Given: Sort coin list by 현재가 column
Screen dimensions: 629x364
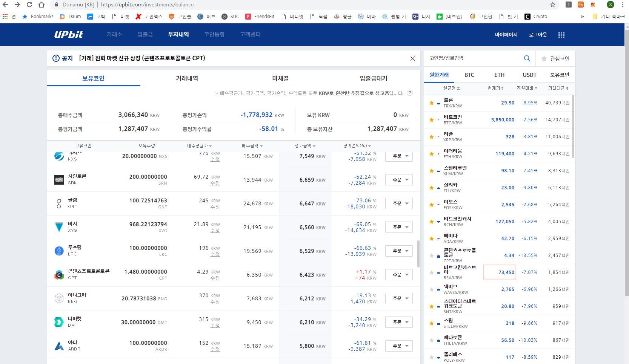Looking at the screenshot, I should pyautogui.click(x=495, y=88).
